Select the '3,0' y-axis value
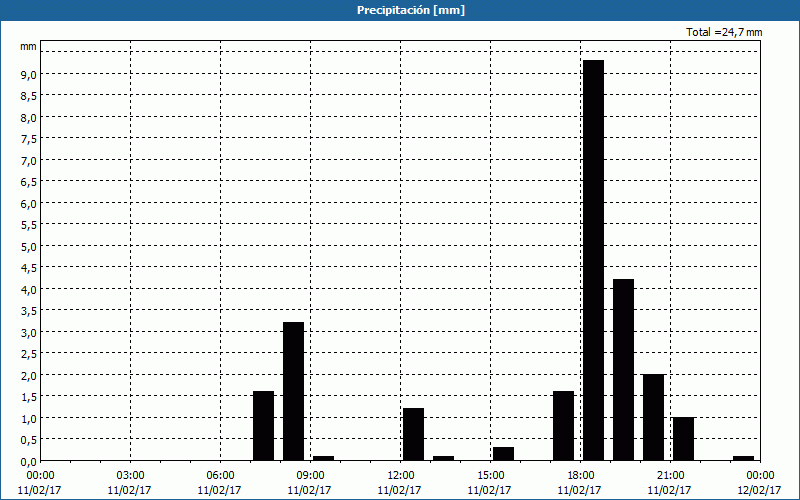Image resolution: width=800 pixels, height=500 pixels. [28, 333]
